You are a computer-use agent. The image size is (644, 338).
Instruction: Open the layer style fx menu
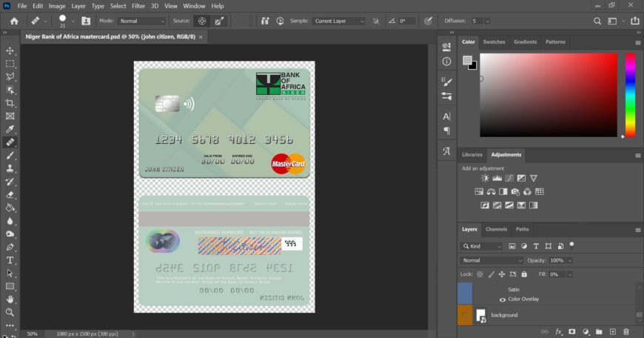point(559,331)
